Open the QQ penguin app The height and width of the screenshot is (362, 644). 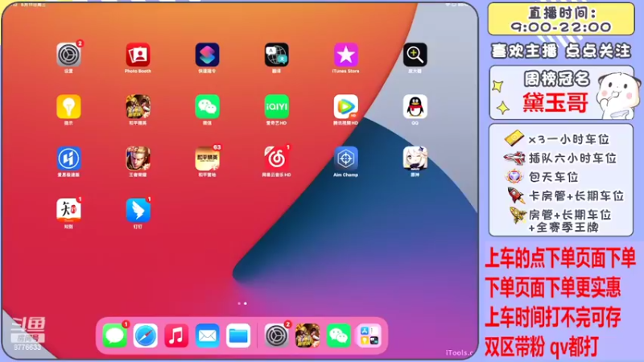click(415, 107)
